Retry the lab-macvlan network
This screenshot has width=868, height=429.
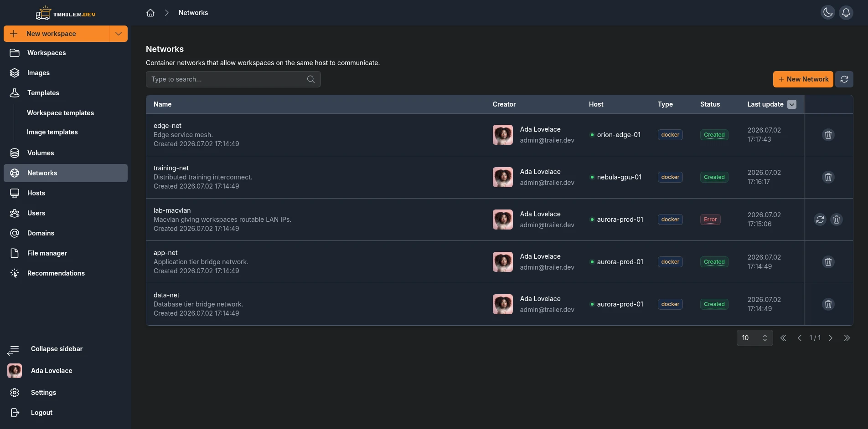(x=820, y=220)
